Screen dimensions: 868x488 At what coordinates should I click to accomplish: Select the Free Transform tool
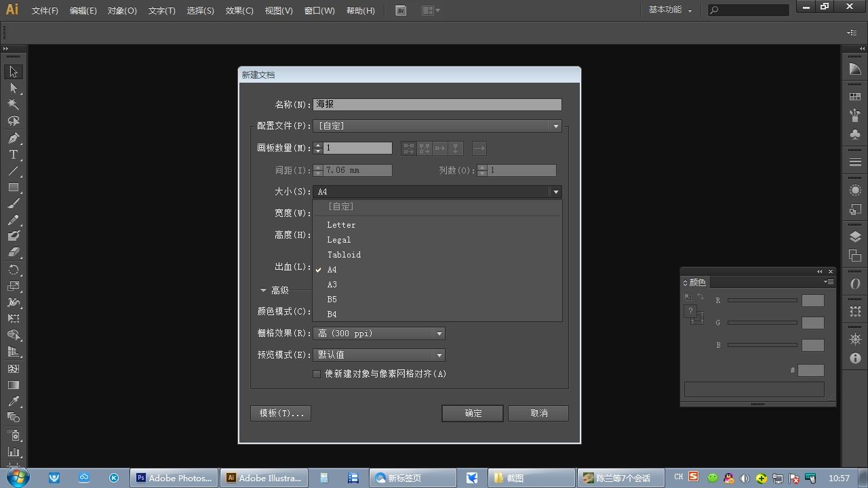14,319
